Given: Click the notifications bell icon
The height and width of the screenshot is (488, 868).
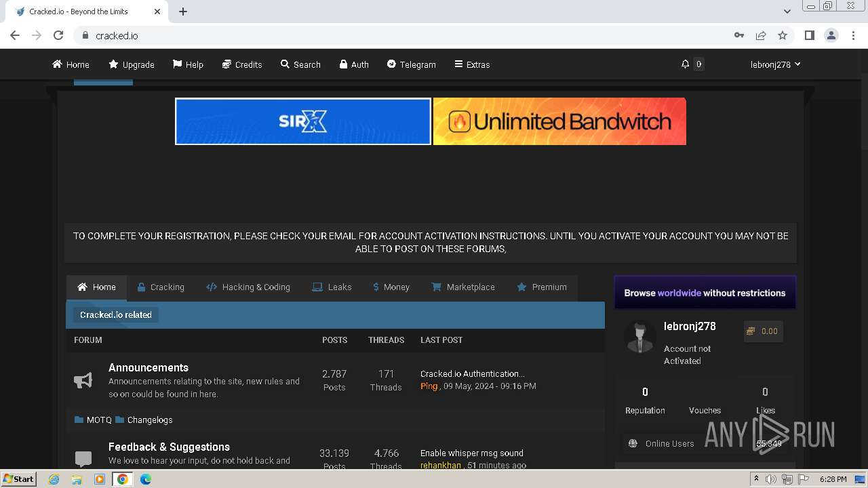Looking at the screenshot, I should pos(685,64).
